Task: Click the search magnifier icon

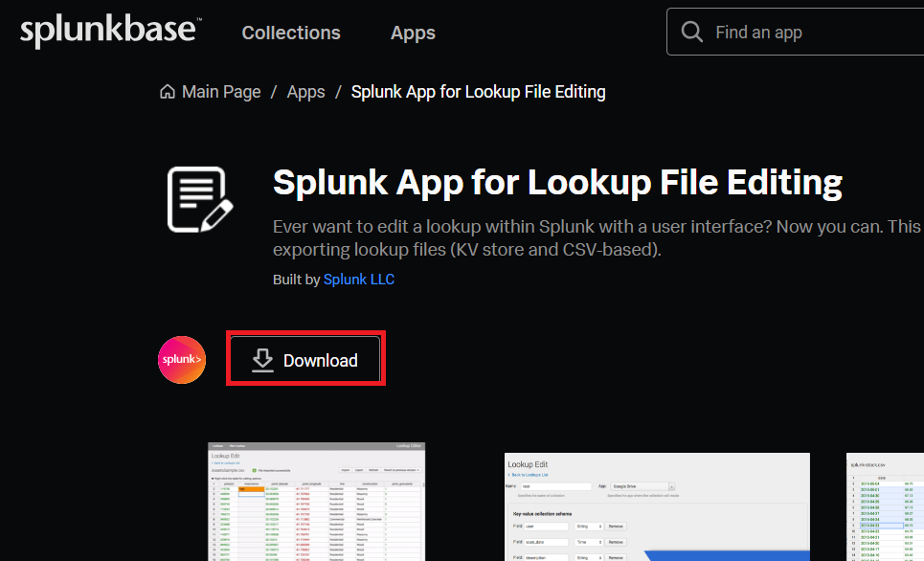Action: (691, 33)
